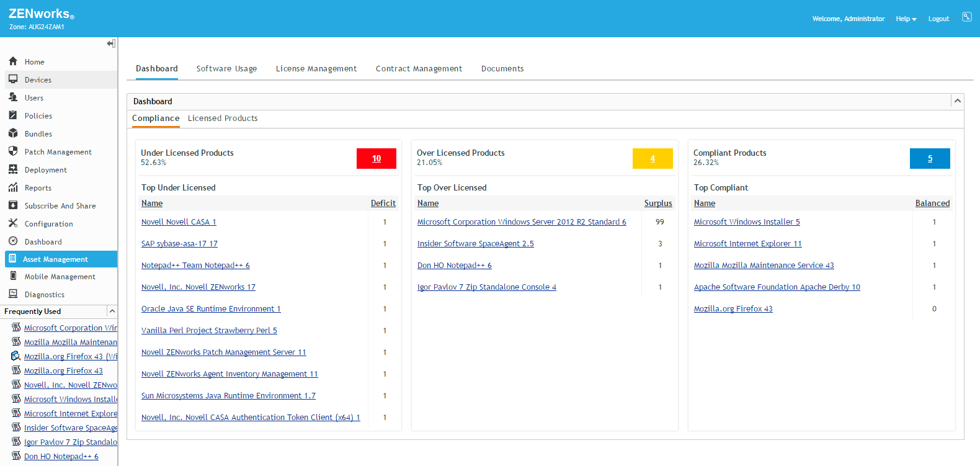Screen dimensions: 980x466
Task: Click the Policies clipboard icon
Action: (x=13, y=115)
